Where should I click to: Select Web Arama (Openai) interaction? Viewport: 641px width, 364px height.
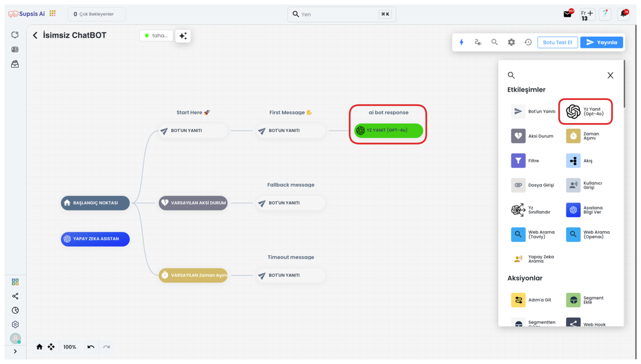tap(588, 234)
